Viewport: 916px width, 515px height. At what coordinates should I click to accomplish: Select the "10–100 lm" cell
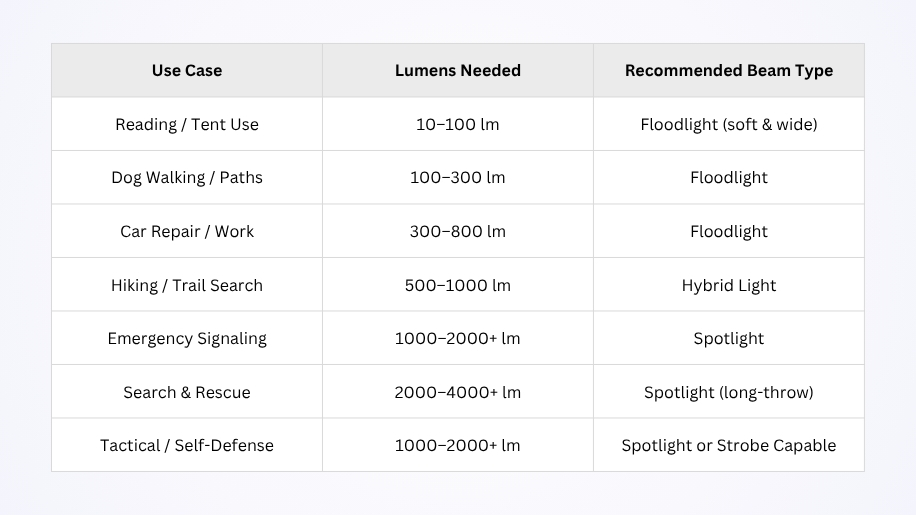[x=457, y=125]
